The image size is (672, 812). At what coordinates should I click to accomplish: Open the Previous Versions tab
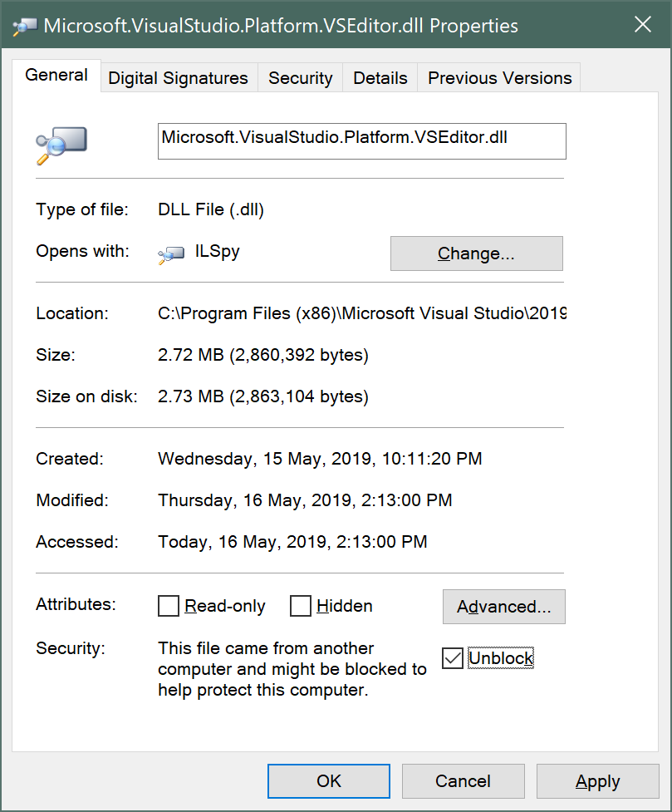[x=499, y=77]
